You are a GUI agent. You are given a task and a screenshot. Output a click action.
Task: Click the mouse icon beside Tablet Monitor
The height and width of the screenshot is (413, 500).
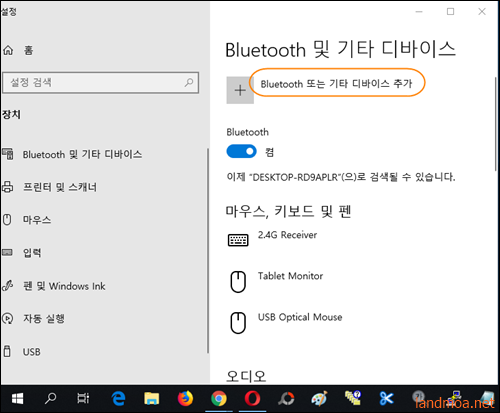pos(238,282)
